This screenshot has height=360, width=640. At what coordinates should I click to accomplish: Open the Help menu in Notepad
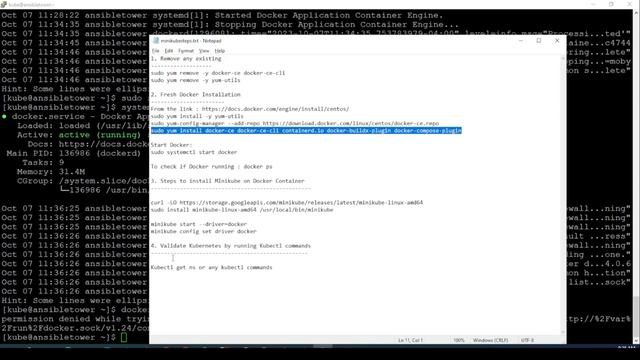point(220,51)
